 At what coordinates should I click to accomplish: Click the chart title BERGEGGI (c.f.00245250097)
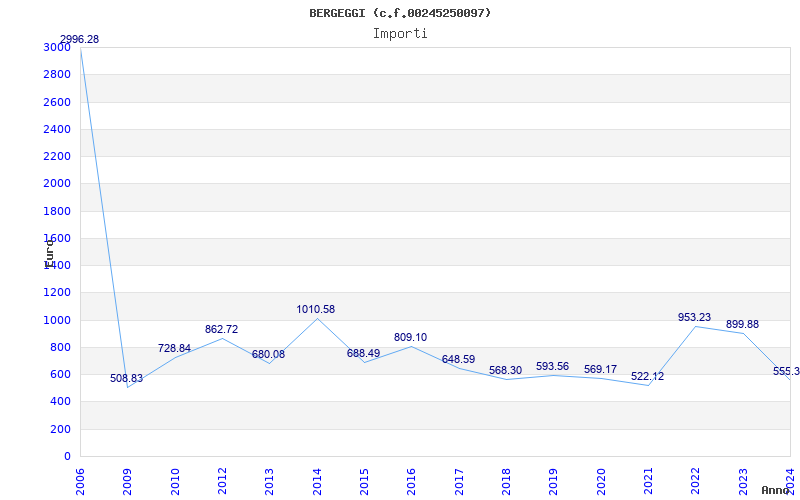(400, 13)
